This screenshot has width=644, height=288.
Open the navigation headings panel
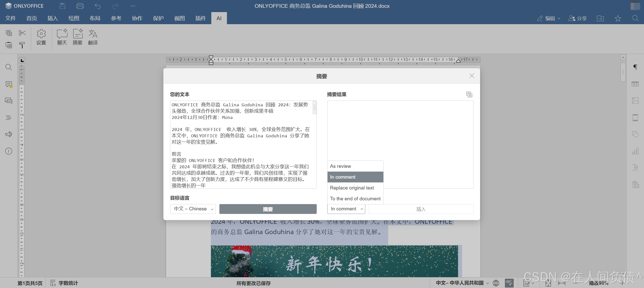[9, 117]
